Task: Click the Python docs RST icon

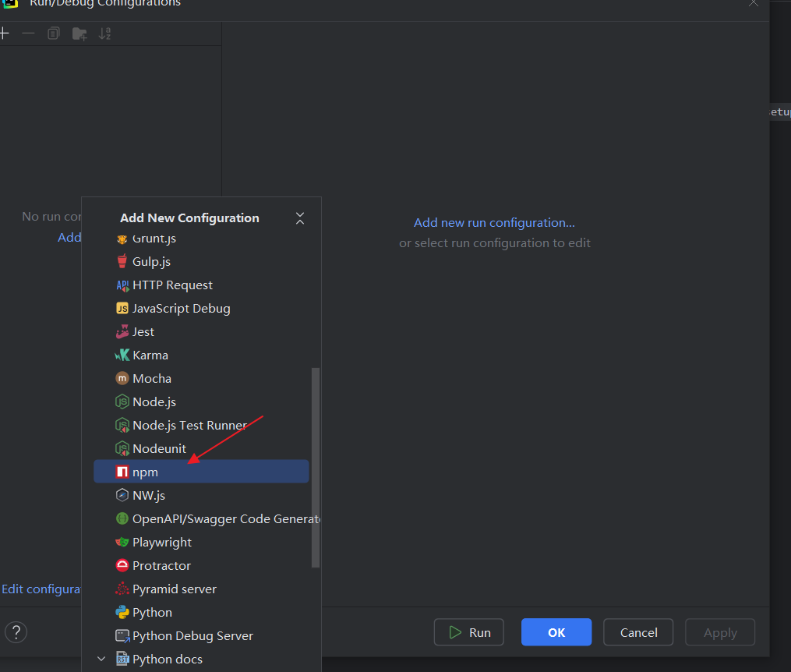Action: coord(122,659)
